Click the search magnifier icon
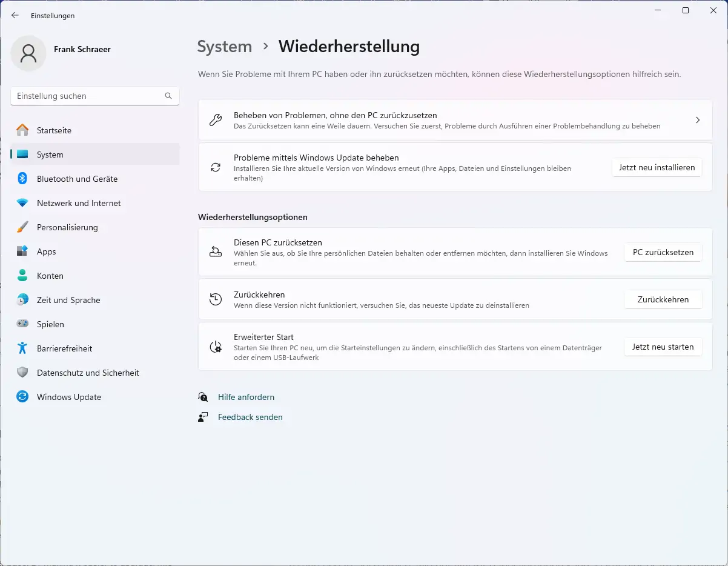The height and width of the screenshot is (566, 728). coord(168,96)
